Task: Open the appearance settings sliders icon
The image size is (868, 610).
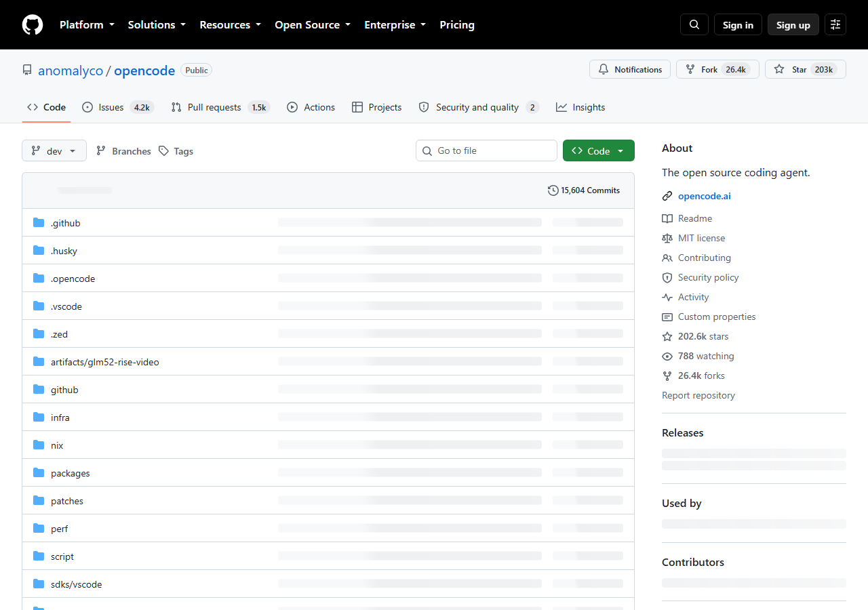Action: [835, 24]
